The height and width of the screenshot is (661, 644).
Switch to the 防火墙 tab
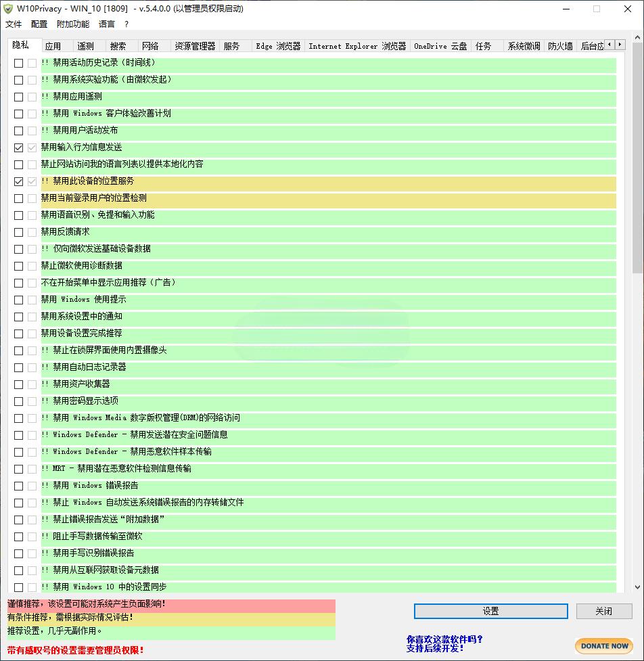561,46
